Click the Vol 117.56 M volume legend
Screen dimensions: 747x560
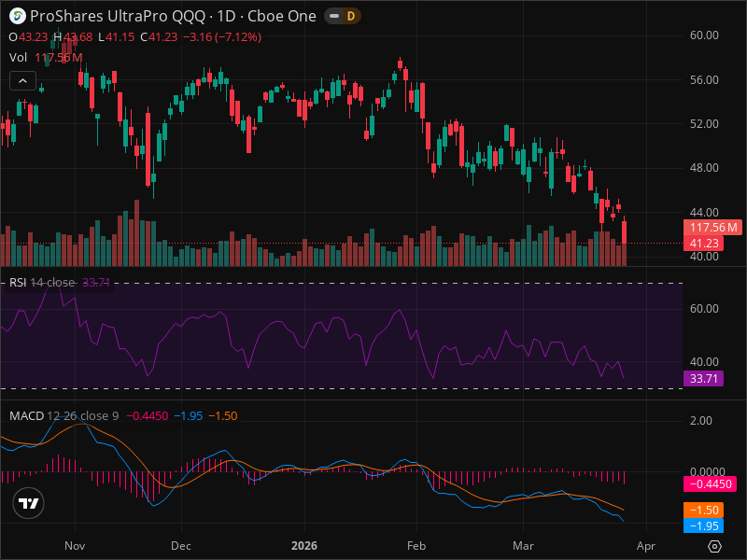click(46, 58)
